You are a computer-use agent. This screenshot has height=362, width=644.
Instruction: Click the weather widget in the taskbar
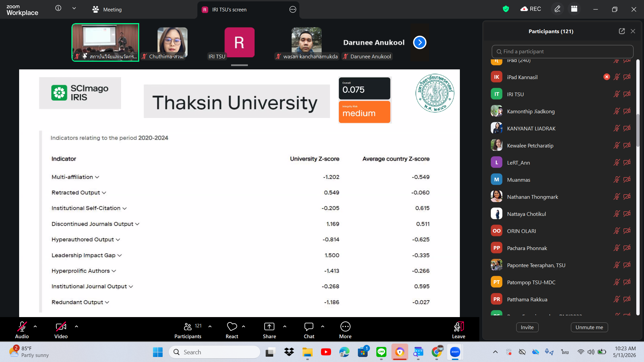(x=29, y=352)
